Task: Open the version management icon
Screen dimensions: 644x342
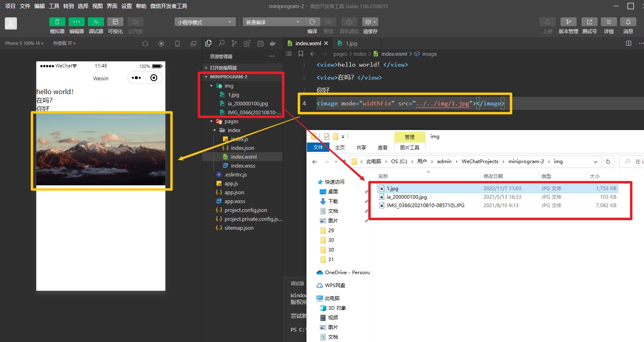Action: point(569,22)
